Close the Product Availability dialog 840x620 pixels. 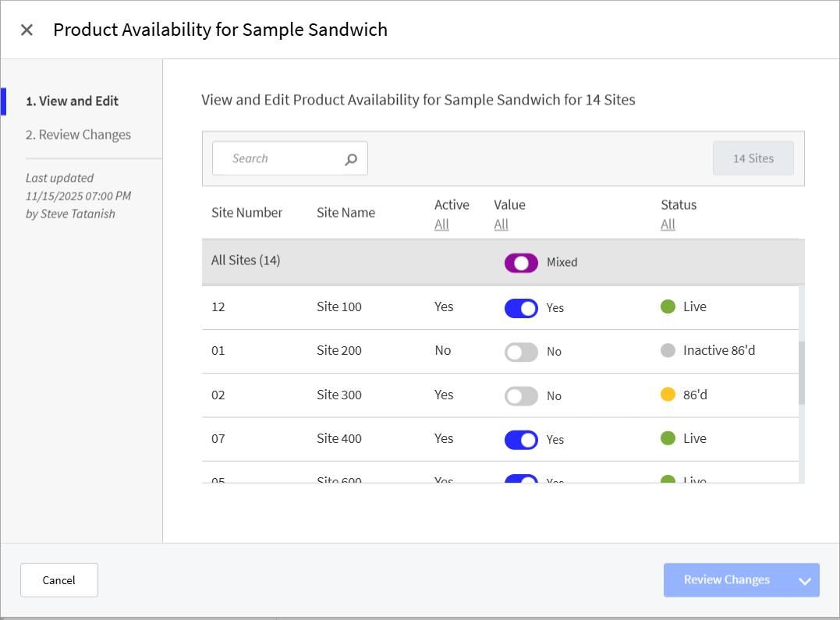(26, 29)
